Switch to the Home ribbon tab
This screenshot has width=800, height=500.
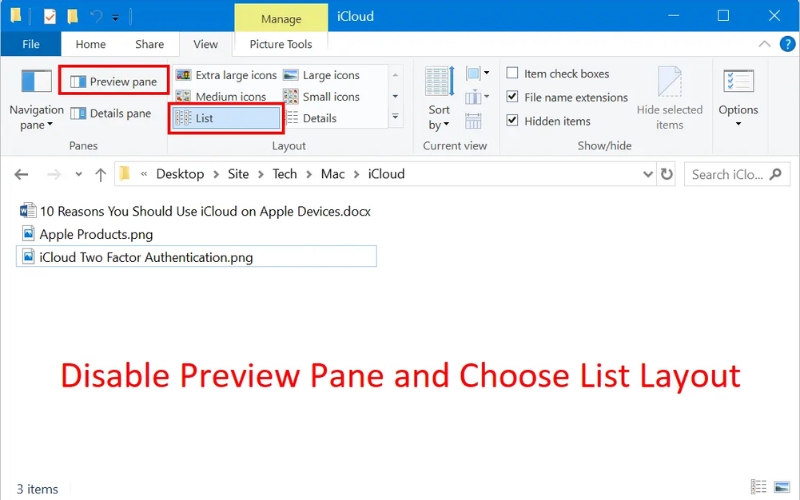[90, 44]
